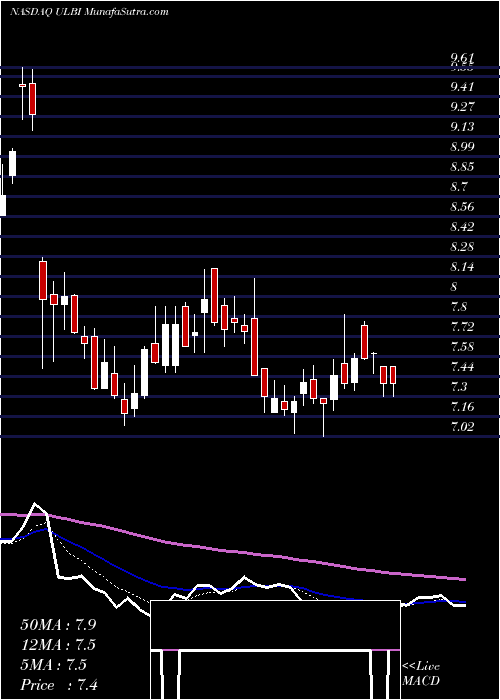Click the 7.3 price axis label

coord(459,387)
